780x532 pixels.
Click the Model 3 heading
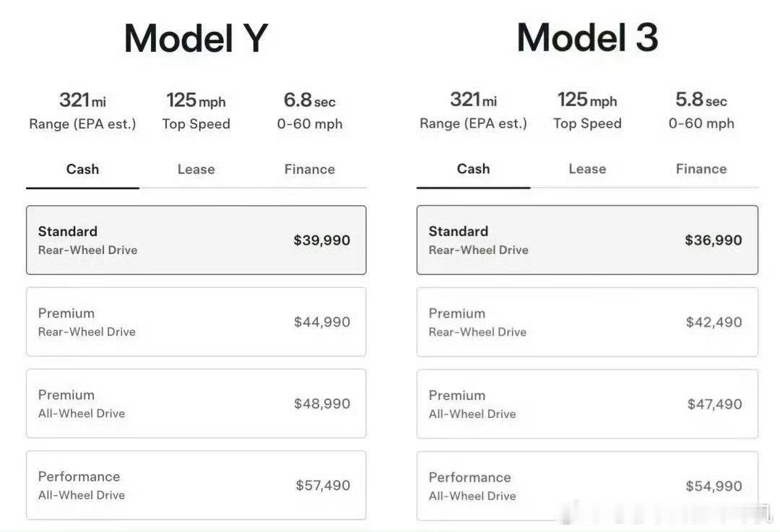[587, 38]
